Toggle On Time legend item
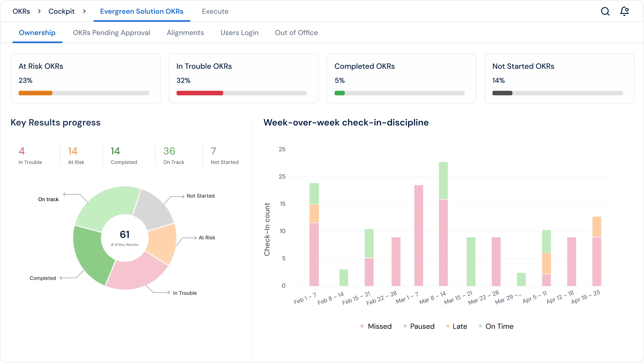Screen dimensions: 644x363 [496, 326]
